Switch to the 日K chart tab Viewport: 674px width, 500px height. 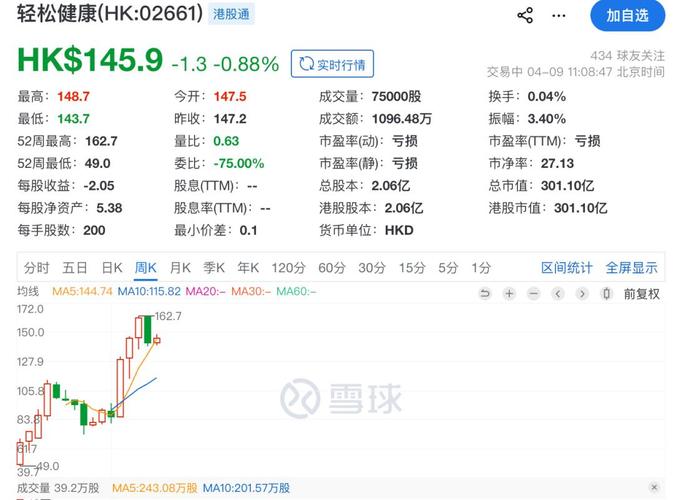pos(112,267)
